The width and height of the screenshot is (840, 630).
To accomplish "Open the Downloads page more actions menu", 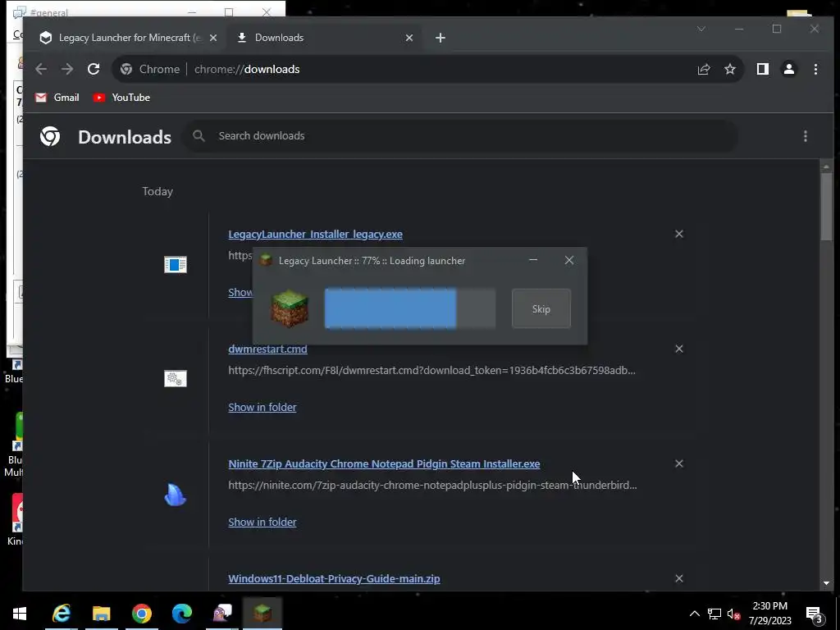I will (806, 136).
